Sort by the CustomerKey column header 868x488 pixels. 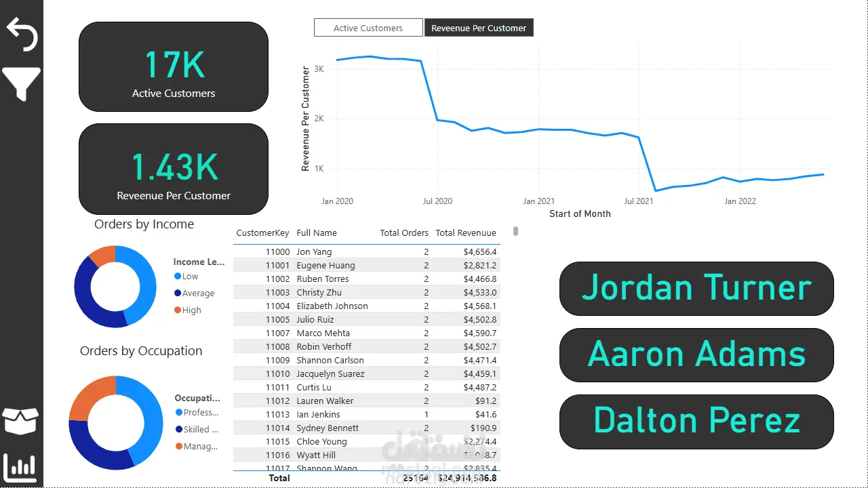tap(262, 232)
